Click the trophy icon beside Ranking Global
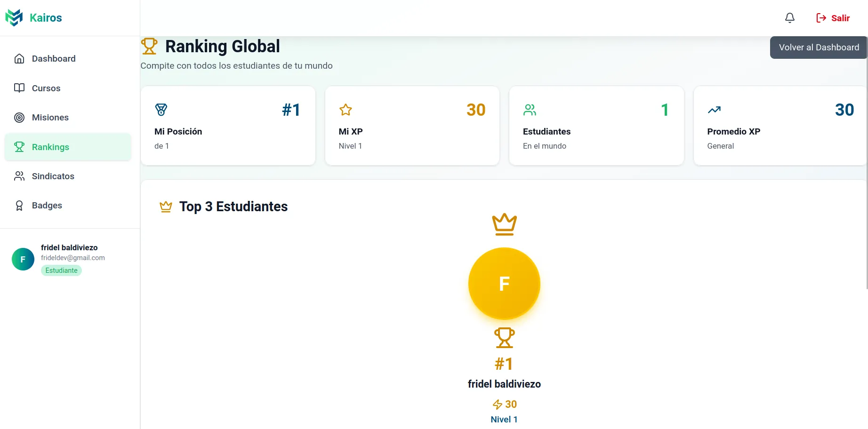This screenshot has height=429, width=868. pos(149,46)
